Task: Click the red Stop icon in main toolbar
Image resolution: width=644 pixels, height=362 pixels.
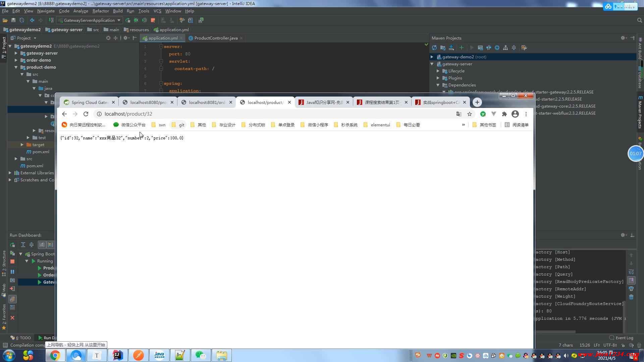Action: [153, 20]
